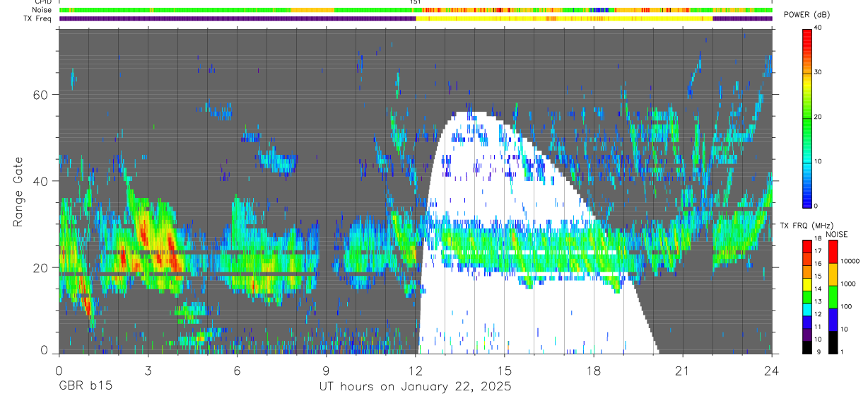Select black bottom segment of NOISE bar

pyautogui.click(x=833, y=342)
